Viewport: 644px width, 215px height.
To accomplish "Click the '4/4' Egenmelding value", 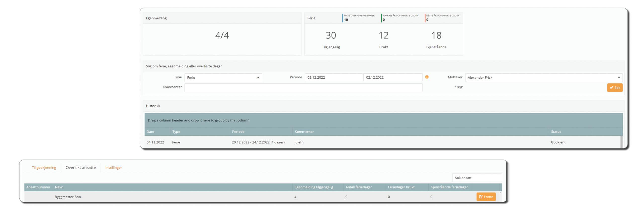I will point(222,35).
